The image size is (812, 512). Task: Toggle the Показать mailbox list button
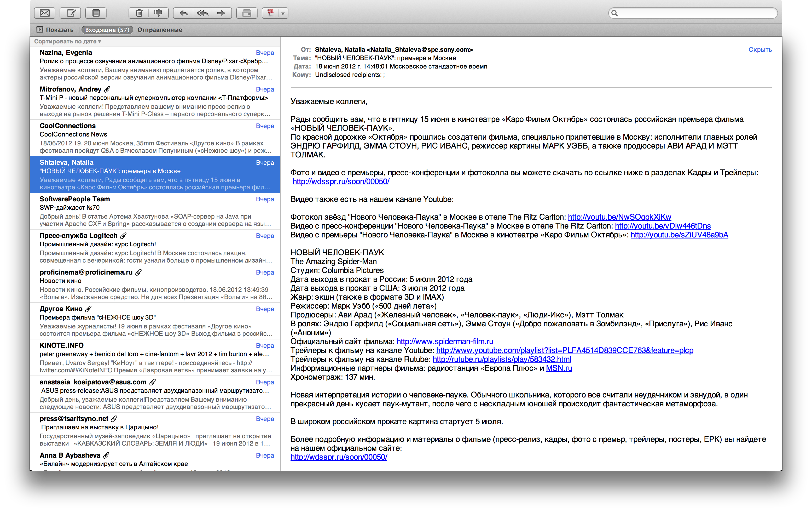click(x=55, y=30)
